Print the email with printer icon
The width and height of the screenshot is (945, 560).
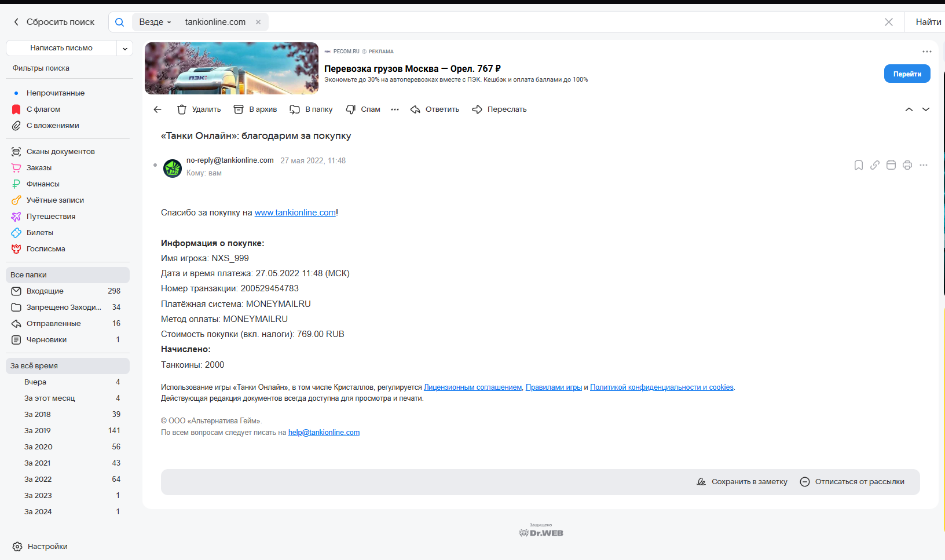pyautogui.click(x=907, y=165)
